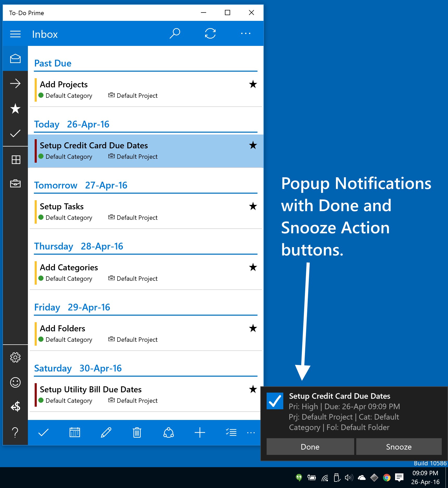Click the calendar icon in the bottom toolbar

click(75, 432)
